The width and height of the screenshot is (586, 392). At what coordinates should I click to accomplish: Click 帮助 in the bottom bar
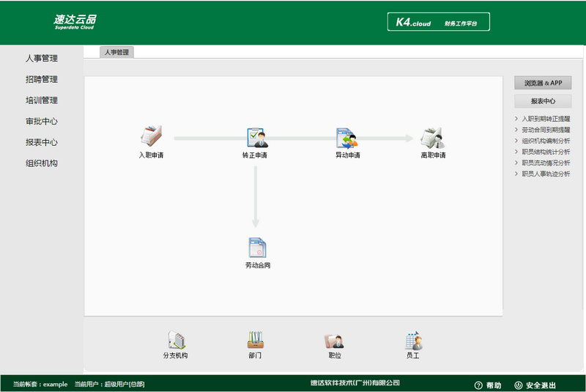pos(488,385)
